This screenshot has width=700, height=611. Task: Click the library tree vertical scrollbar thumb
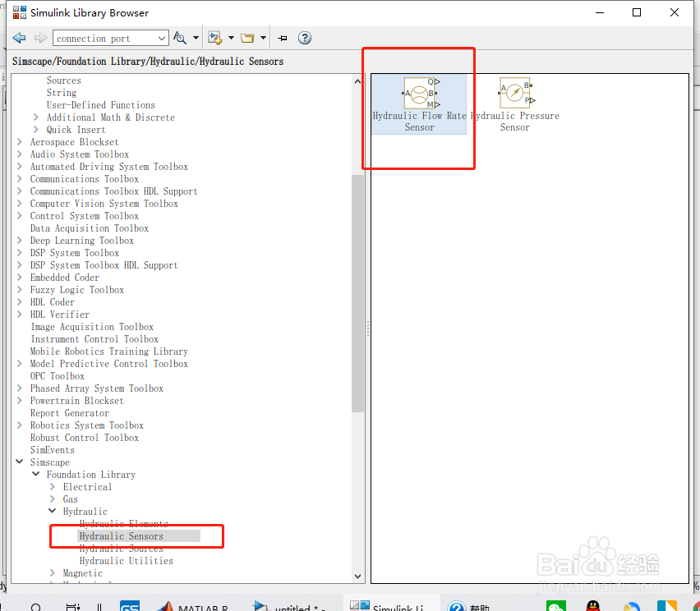357,293
